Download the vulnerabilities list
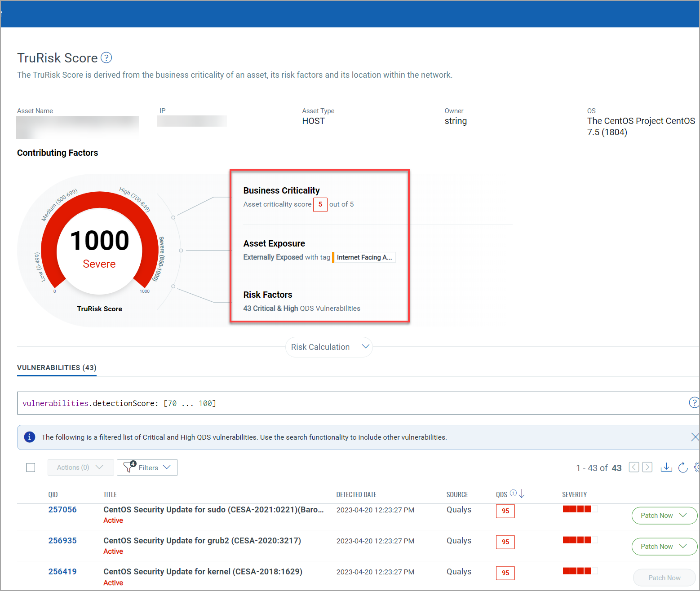 666,468
